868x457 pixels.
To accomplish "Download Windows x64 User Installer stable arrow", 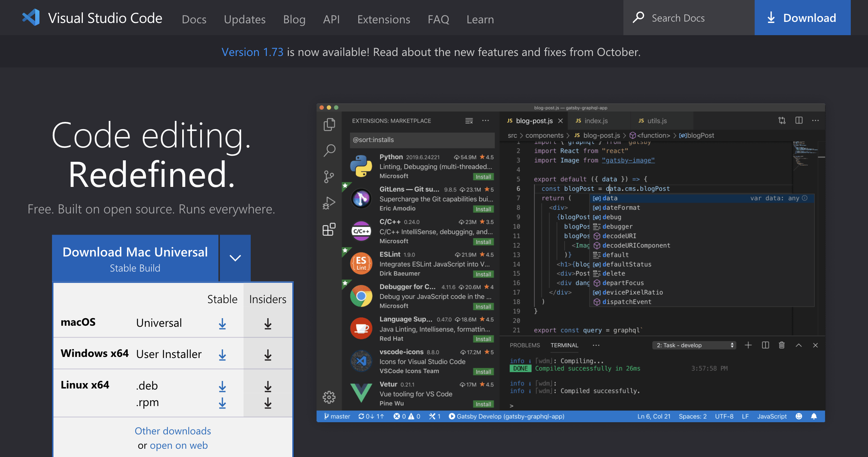I will click(222, 355).
